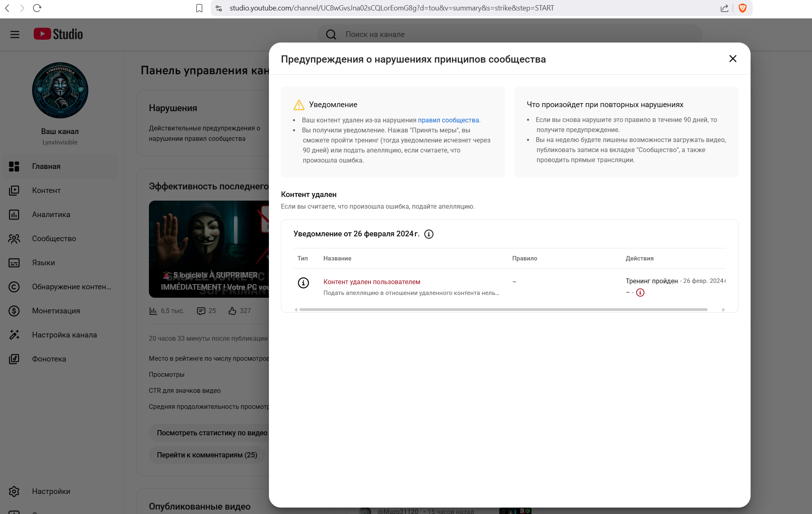Click the info type icon in table row
812x514 pixels.
(303, 283)
